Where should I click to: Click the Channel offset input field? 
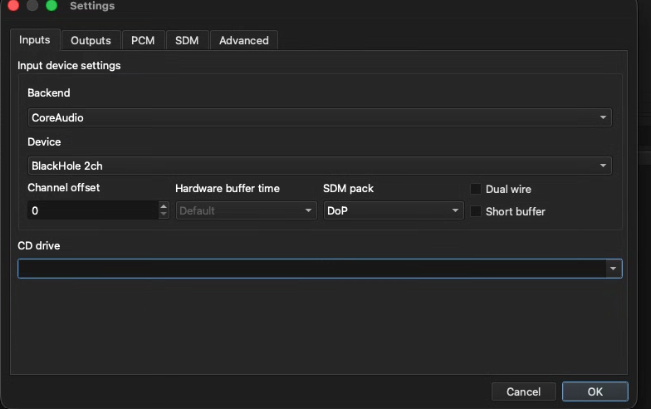[90, 211]
